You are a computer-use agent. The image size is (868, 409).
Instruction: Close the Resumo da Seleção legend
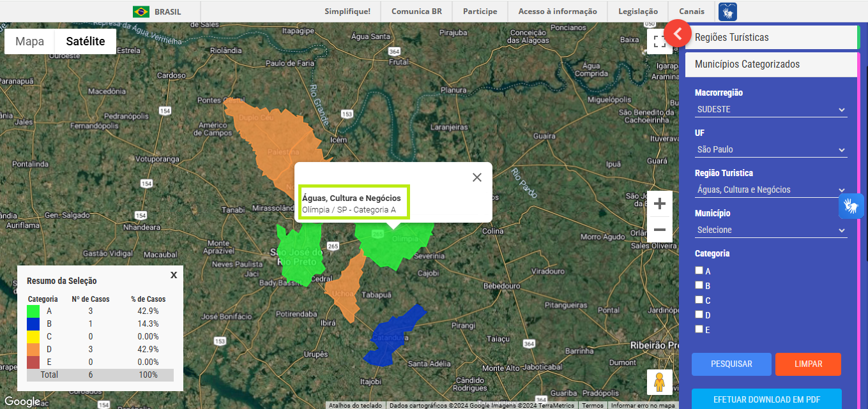pyautogui.click(x=174, y=275)
